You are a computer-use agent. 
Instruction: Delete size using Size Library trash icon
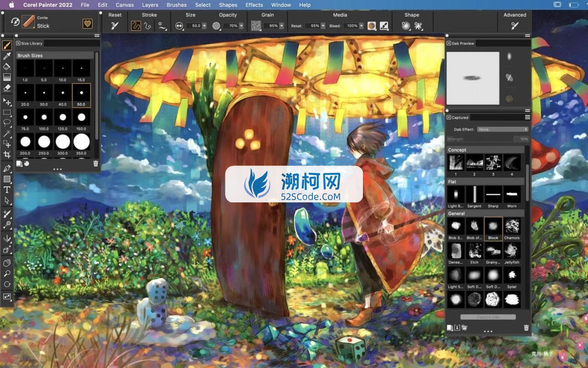[x=96, y=163]
